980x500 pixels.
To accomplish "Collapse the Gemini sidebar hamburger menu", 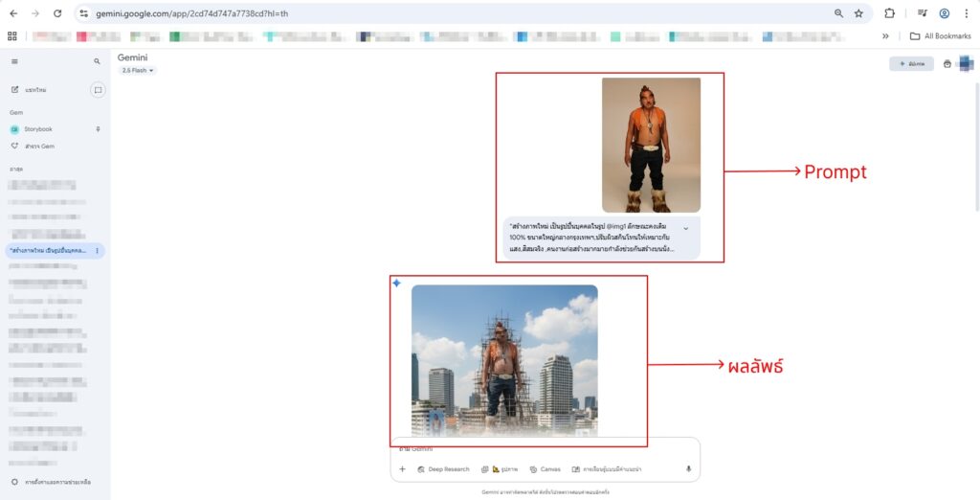I will (x=14, y=61).
